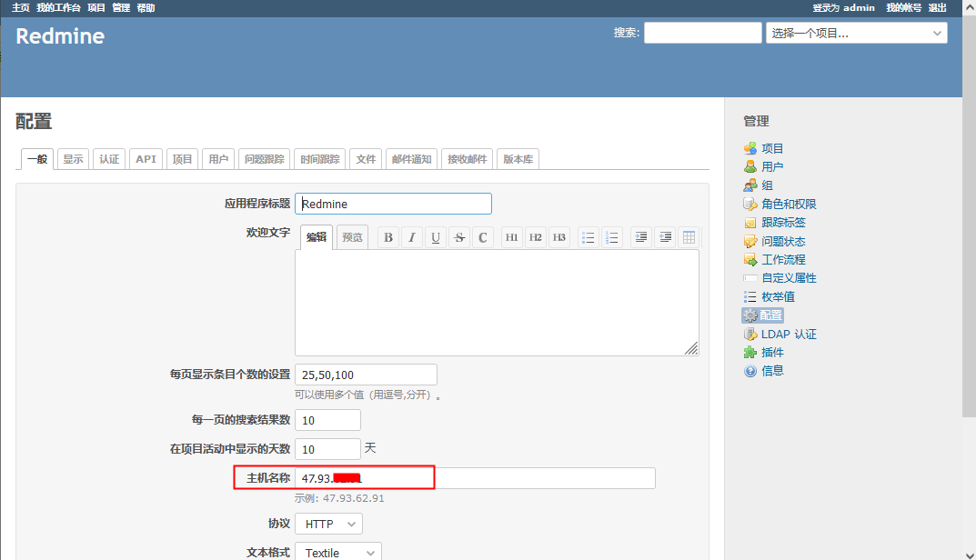Go to 插件 plugins page

tap(771, 352)
